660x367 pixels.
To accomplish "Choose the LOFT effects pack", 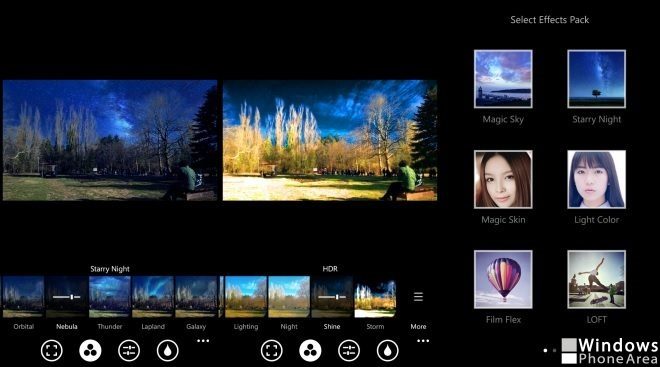I will pos(596,279).
